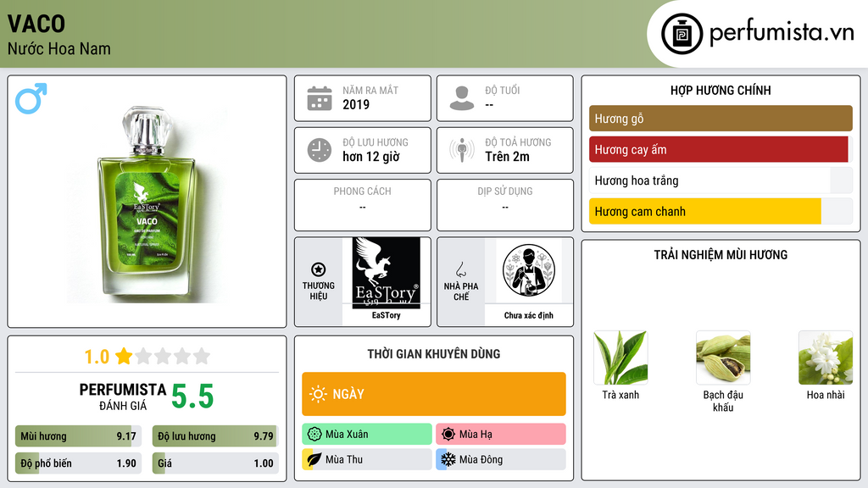
Task: Open the perfumista.vn site name link
Action: pyautogui.click(x=782, y=33)
